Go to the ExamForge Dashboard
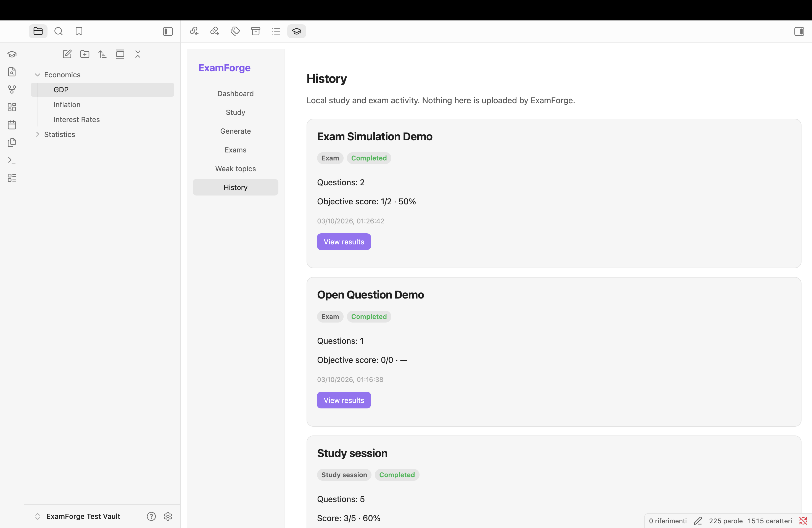 click(x=235, y=93)
